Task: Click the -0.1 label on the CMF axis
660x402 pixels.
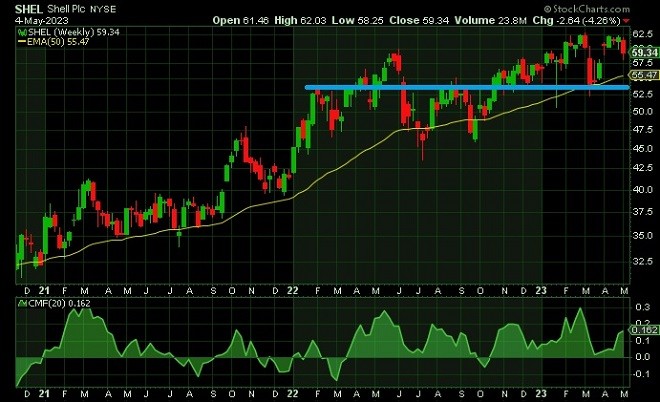Action: [641, 374]
